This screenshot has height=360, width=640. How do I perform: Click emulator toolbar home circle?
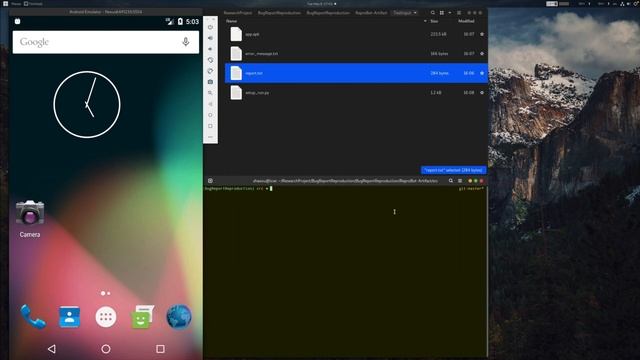tap(210, 115)
